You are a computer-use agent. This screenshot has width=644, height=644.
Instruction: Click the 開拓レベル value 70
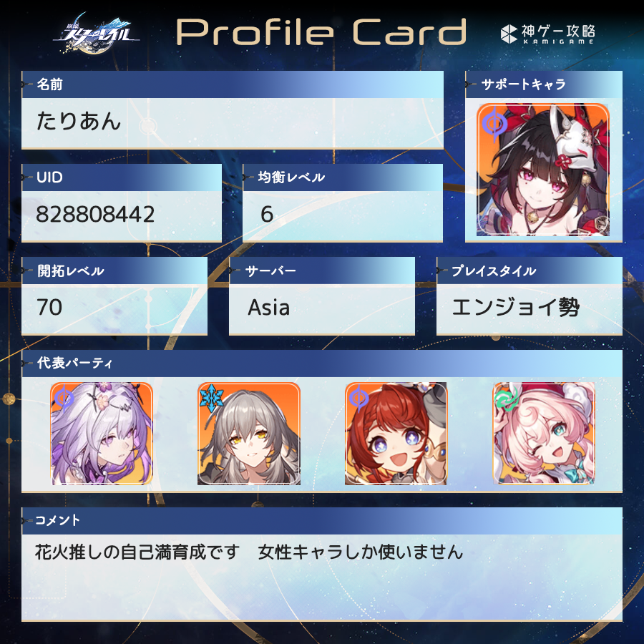114,309
